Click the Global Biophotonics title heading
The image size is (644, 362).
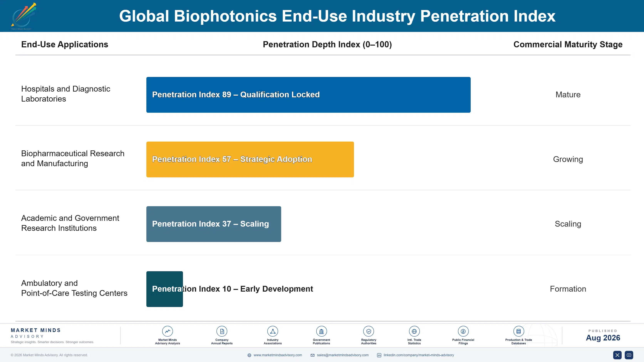(337, 16)
